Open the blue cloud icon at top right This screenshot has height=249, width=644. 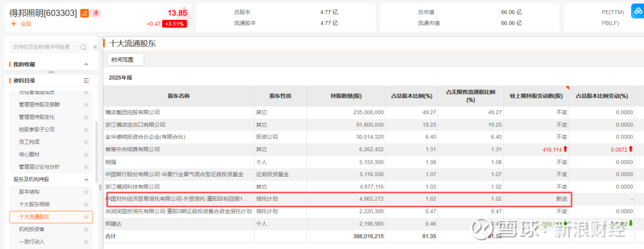point(637,11)
